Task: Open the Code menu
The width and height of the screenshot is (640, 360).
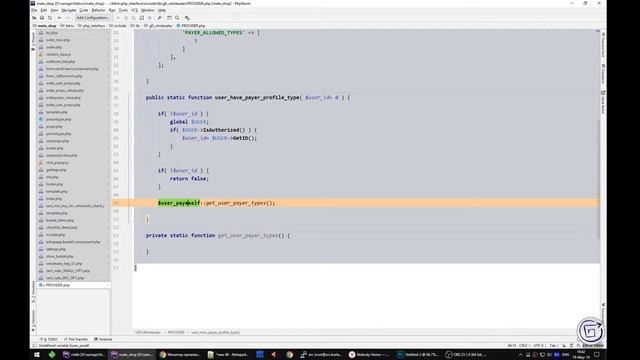Action: click(x=84, y=10)
